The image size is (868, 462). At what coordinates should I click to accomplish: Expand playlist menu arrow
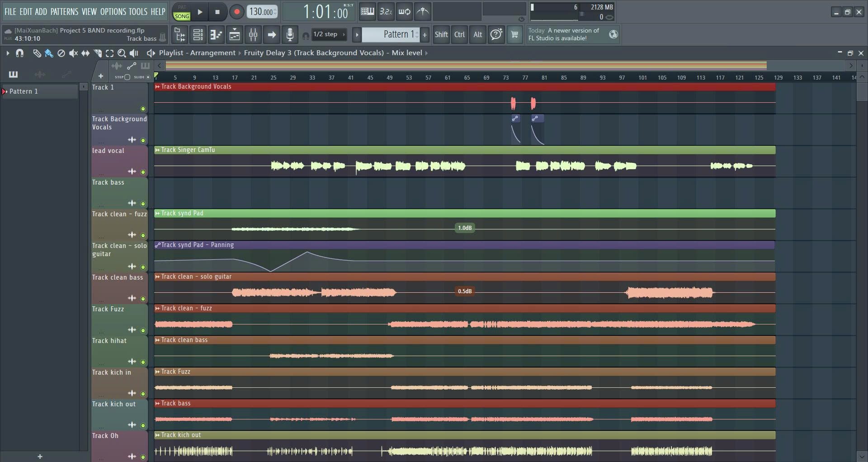coord(8,53)
